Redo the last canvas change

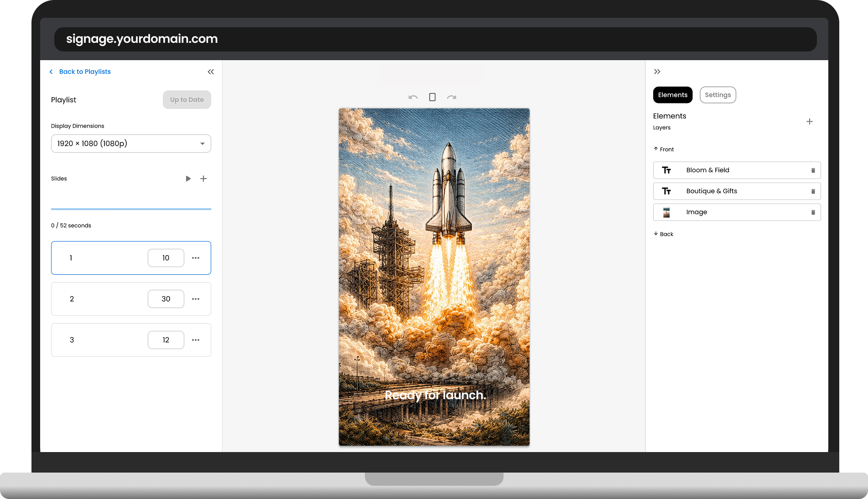pyautogui.click(x=452, y=97)
